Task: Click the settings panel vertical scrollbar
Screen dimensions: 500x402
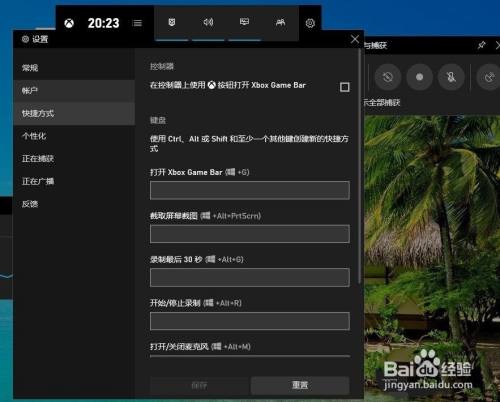Action: pyautogui.click(x=359, y=167)
